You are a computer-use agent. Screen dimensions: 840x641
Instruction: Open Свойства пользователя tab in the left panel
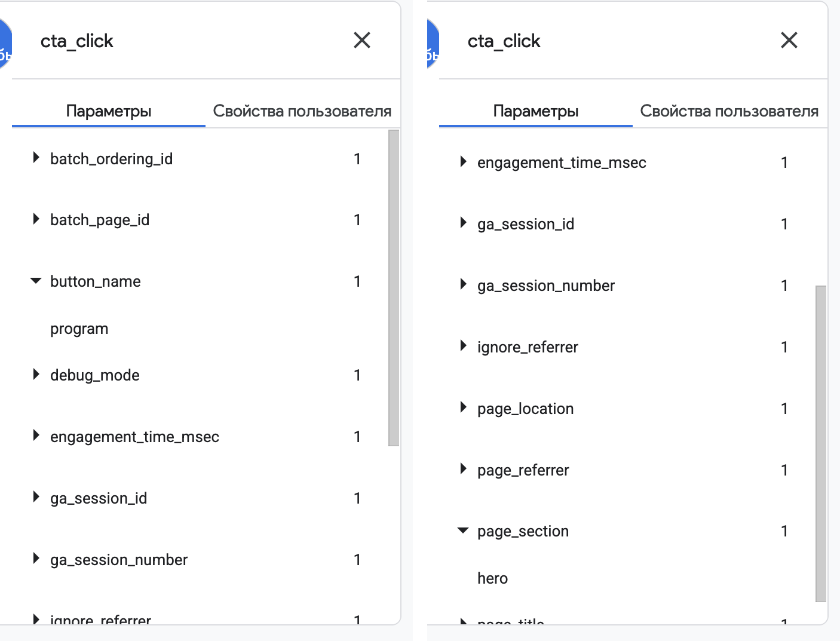pos(302,111)
